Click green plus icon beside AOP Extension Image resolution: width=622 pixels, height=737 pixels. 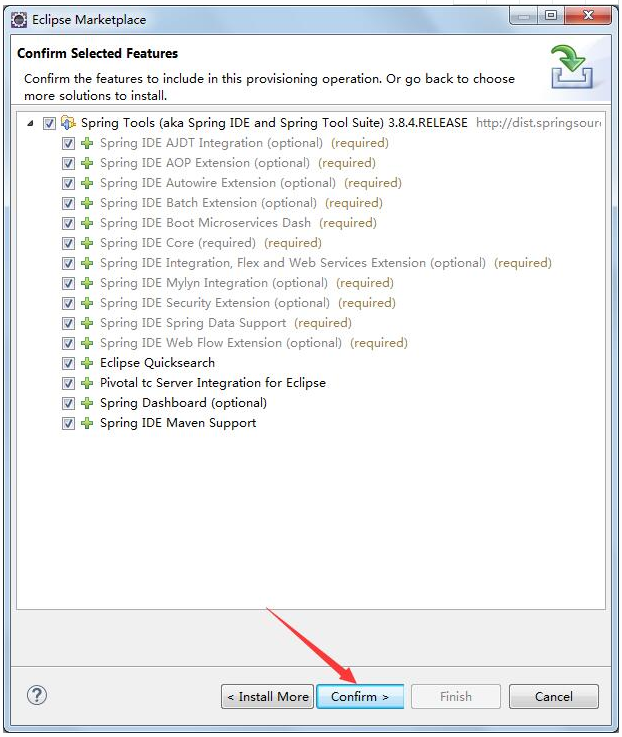[x=87, y=163]
